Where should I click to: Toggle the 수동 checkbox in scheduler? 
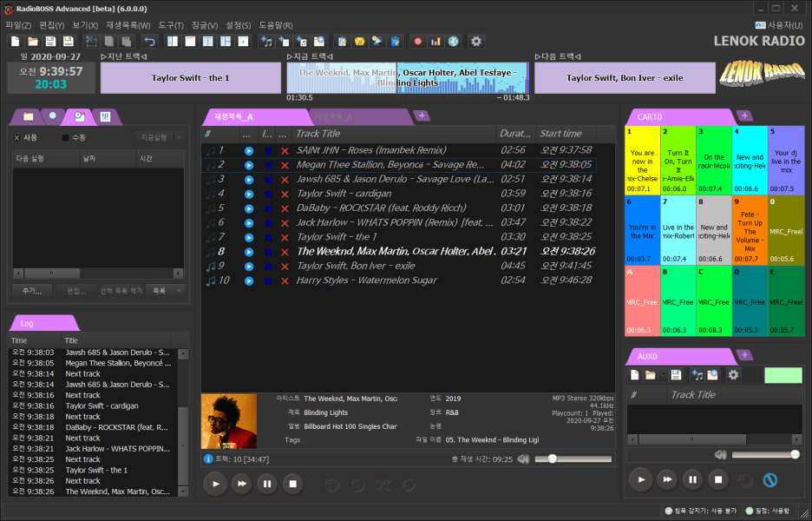65,138
